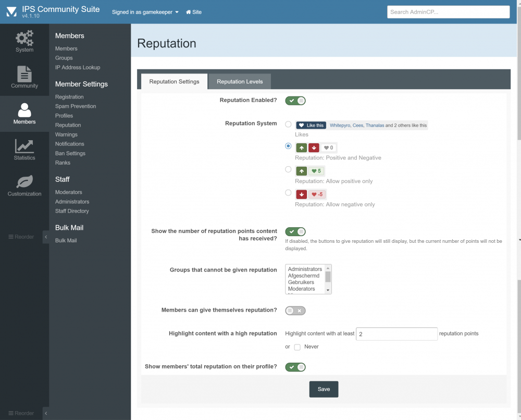
Task: Open Members list link in sidebar
Action: (66, 48)
